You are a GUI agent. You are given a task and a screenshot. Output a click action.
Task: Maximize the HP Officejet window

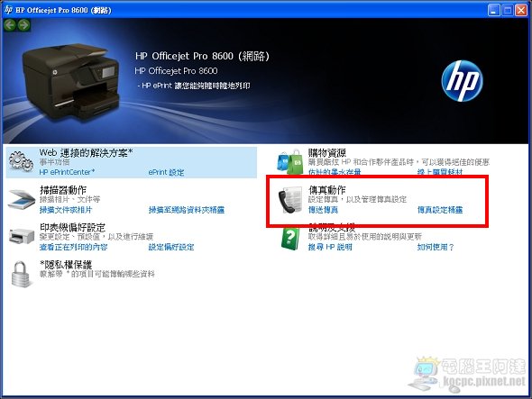tap(508, 10)
